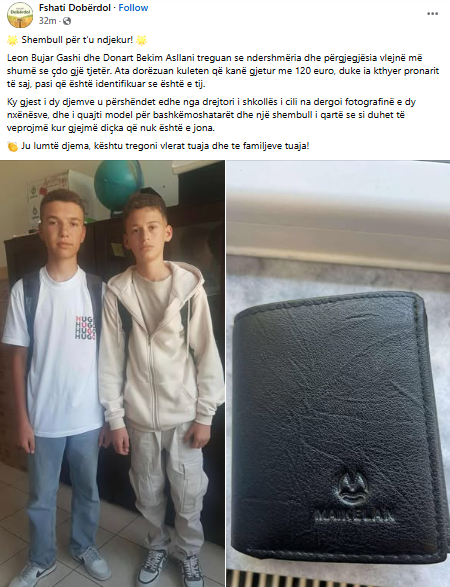Viewport: 450px width, 587px height.
Task: Click the sun emoji after ndjekur
Action: click(142, 40)
